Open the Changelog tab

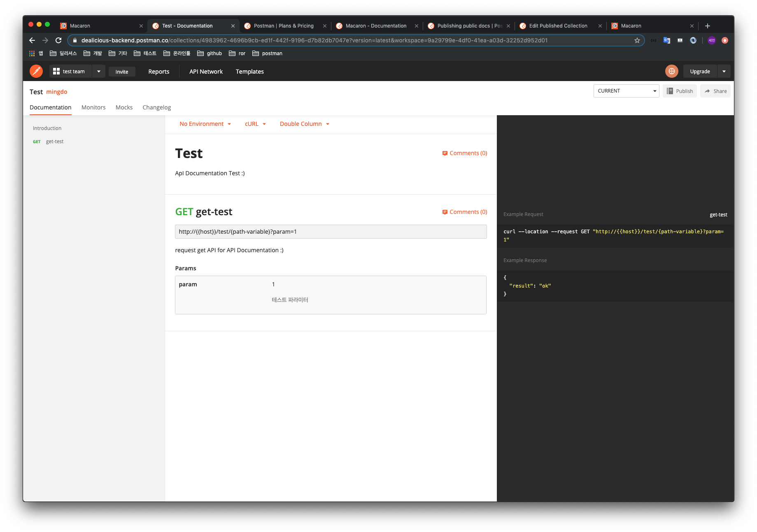pyautogui.click(x=156, y=107)
